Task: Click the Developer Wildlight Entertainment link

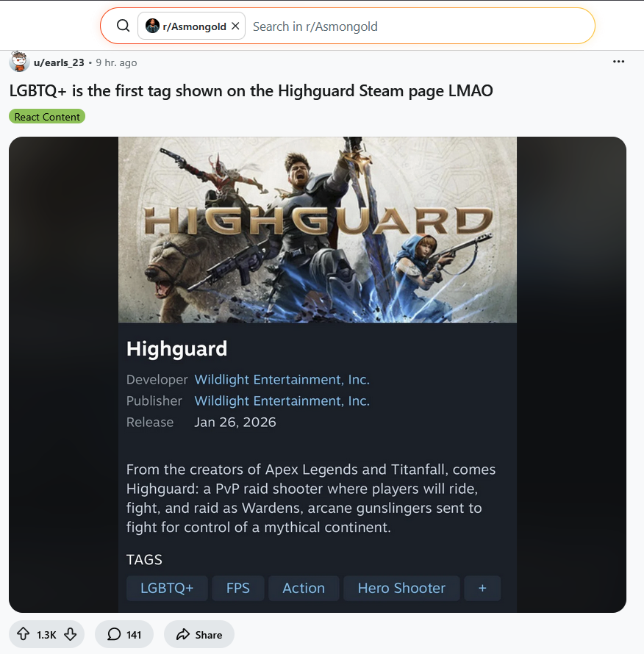Action: 282,380
